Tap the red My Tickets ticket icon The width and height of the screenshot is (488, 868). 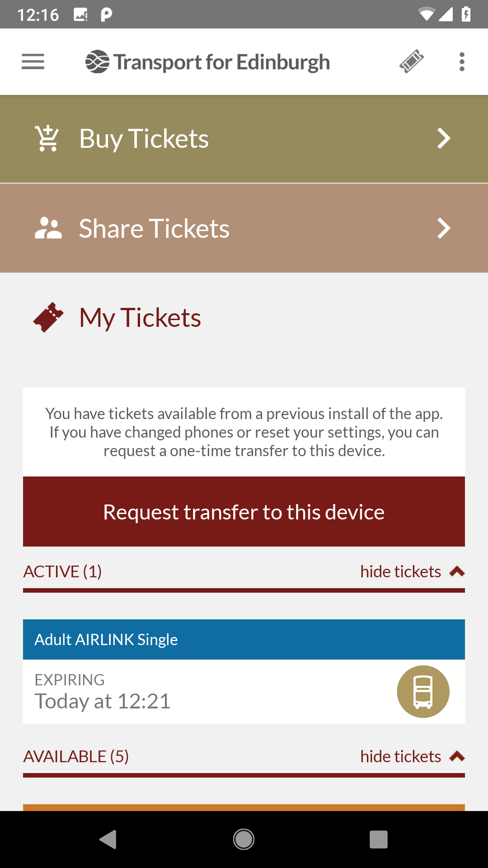click(48, 317)
